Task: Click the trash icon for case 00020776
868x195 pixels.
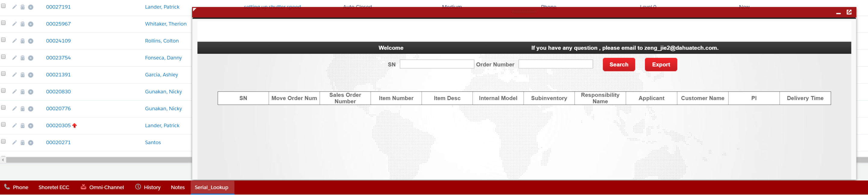Action: [23, 108]
